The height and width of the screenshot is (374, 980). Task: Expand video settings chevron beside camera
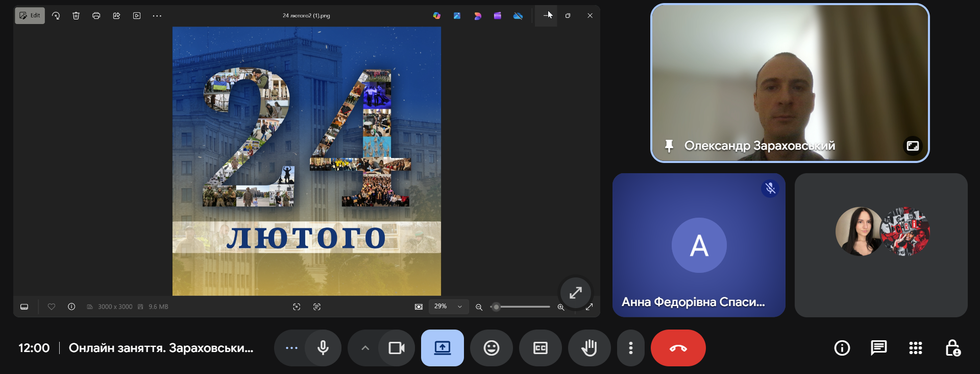point(365,348)
